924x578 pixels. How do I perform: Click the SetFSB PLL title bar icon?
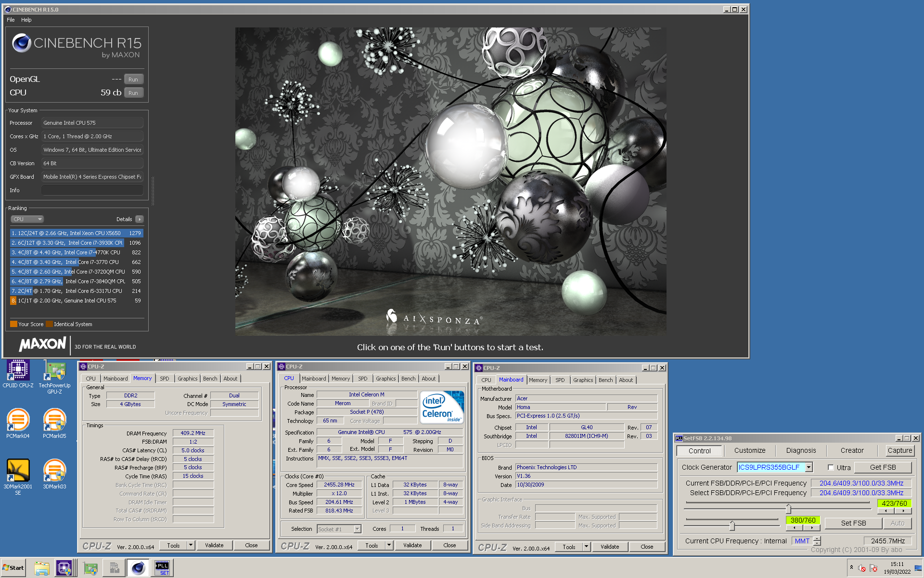point(679,438)
